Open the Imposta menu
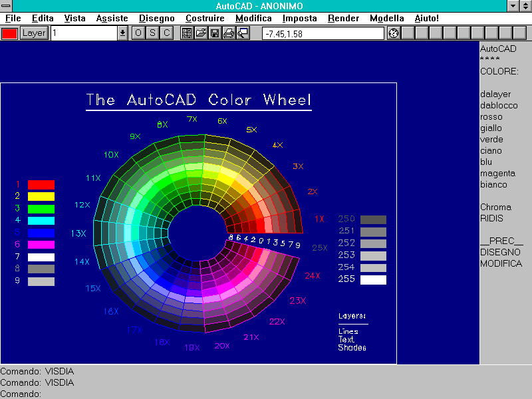 pyautogui.click(x=300, y=19)
